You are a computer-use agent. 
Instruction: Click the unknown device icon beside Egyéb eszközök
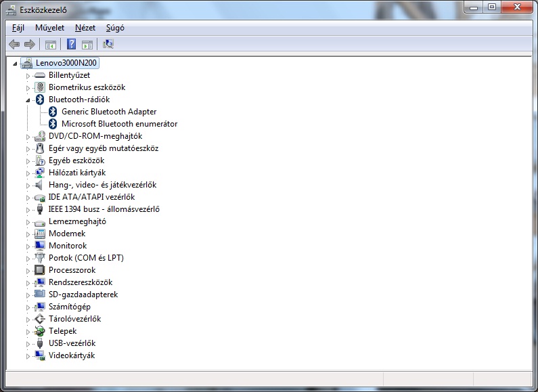pyautogui.click(x=40, y=160)
